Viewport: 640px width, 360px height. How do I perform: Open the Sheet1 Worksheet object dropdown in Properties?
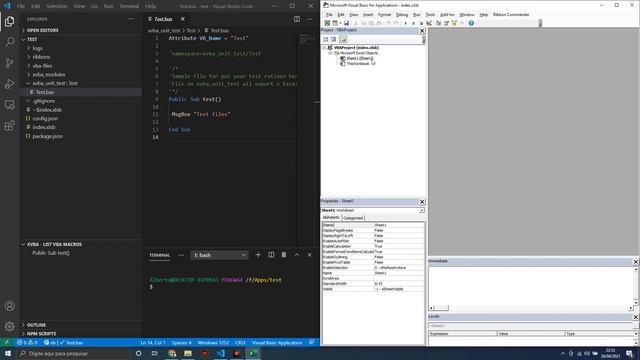(x=421, y=210)
